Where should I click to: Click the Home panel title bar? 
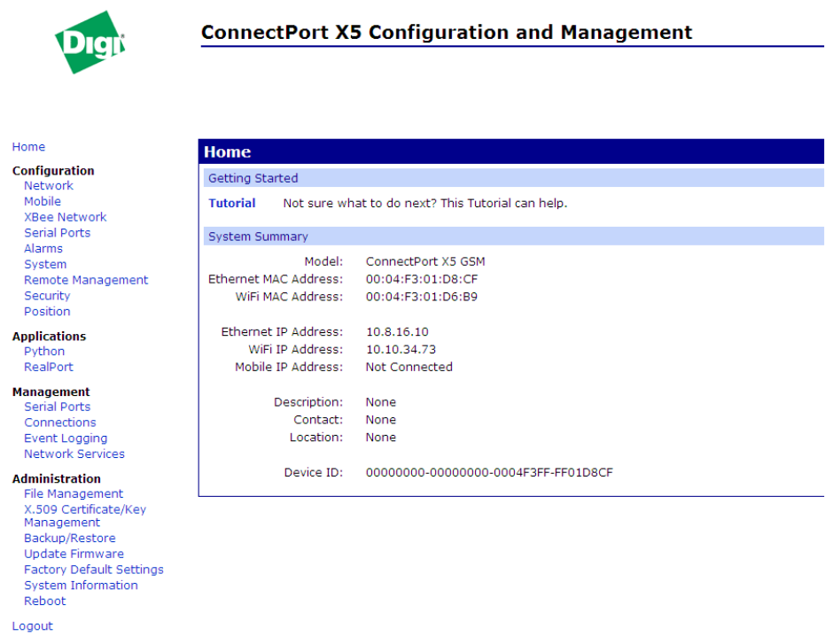pos(511,151)
